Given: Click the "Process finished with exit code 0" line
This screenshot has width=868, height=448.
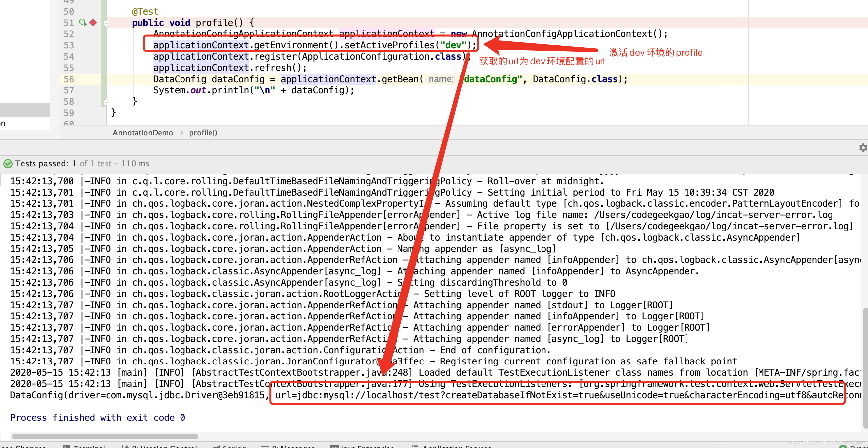Looking at the screenshot, I should [97, 418].
